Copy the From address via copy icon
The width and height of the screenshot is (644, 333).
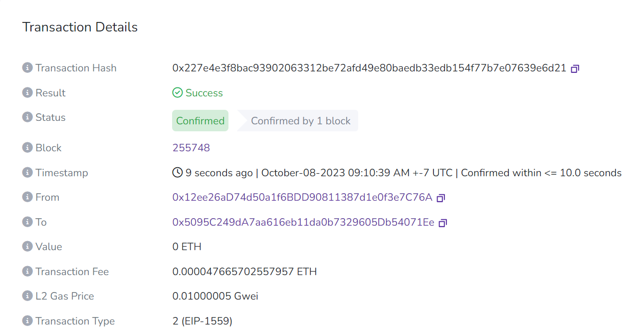[x=440, y=197]
